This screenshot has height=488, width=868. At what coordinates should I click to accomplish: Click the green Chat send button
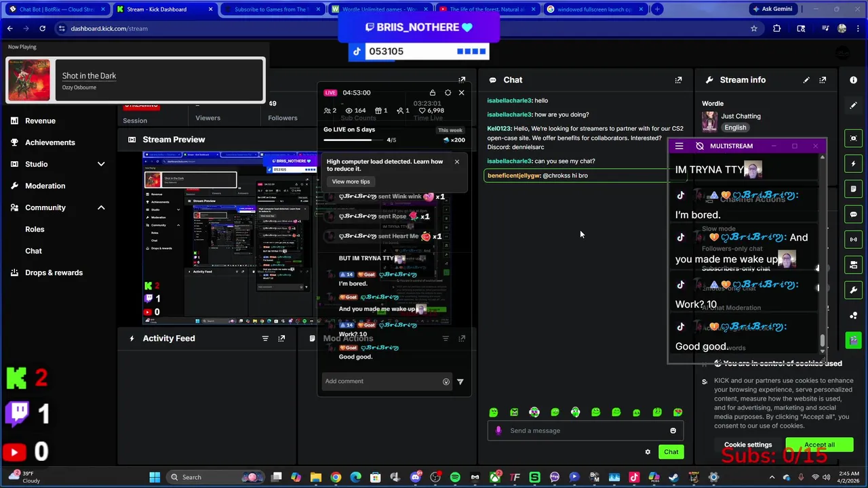point(671,452)
